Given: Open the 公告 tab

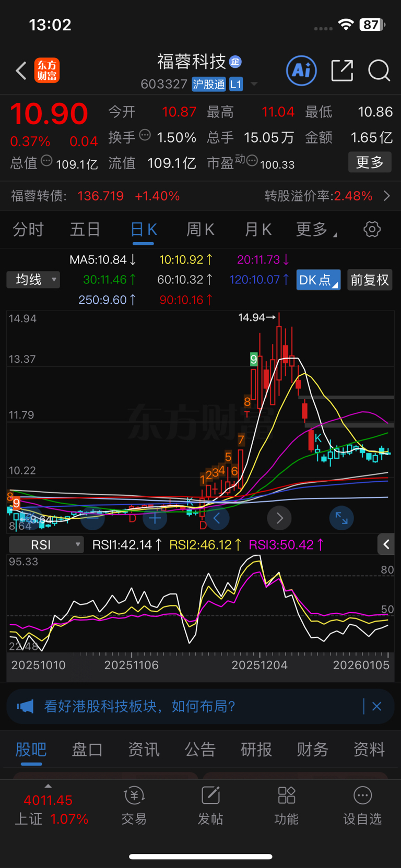Looking at the screenshot, I should point(200,750).
